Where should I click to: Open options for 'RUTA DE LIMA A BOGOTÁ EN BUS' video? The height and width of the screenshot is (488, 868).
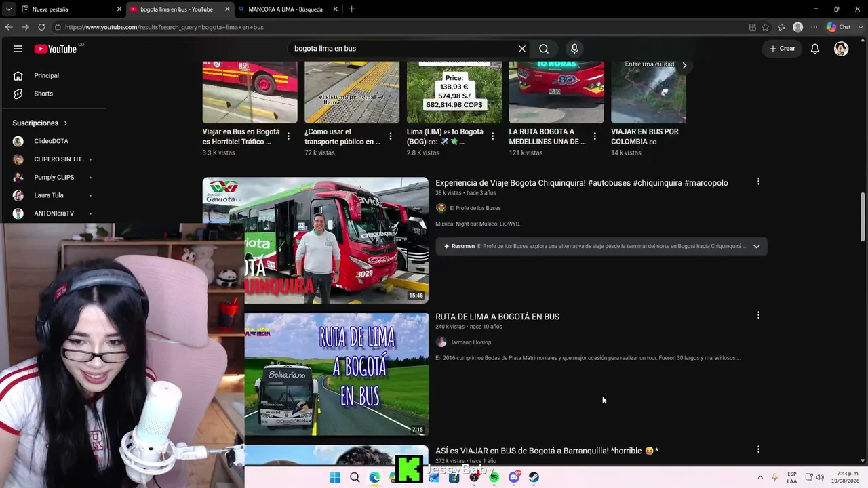[x=758, y=315]
